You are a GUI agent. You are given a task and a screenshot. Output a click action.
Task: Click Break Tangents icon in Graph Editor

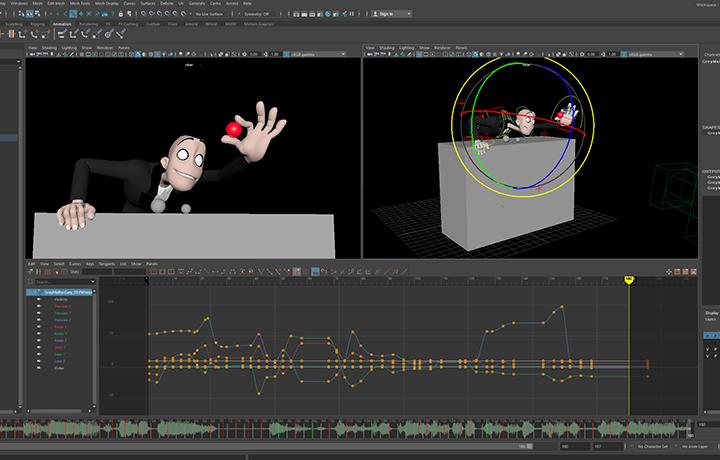pyautogui.click(x=261, y=272)
